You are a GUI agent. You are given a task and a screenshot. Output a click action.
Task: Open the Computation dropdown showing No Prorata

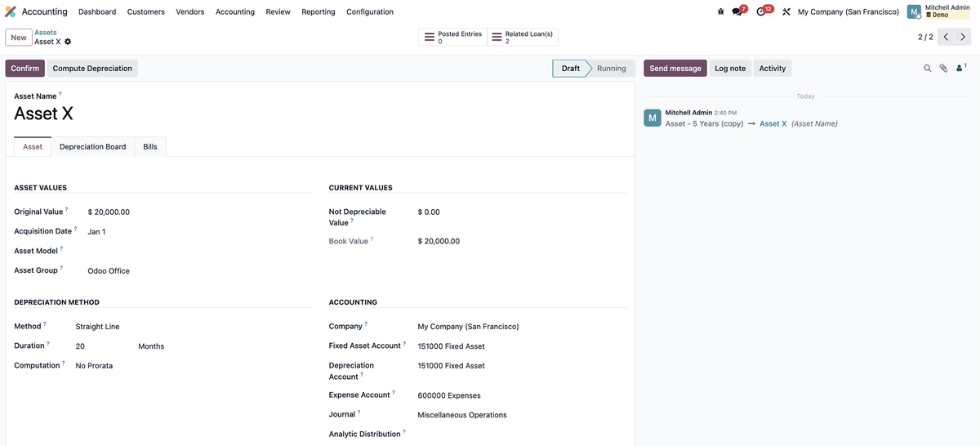point(193,365)
